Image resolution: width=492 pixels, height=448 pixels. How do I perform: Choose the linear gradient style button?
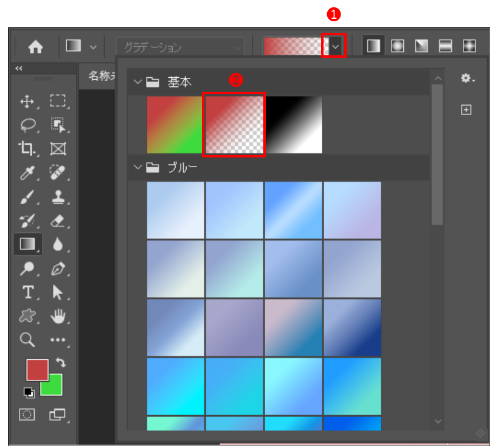374,46
